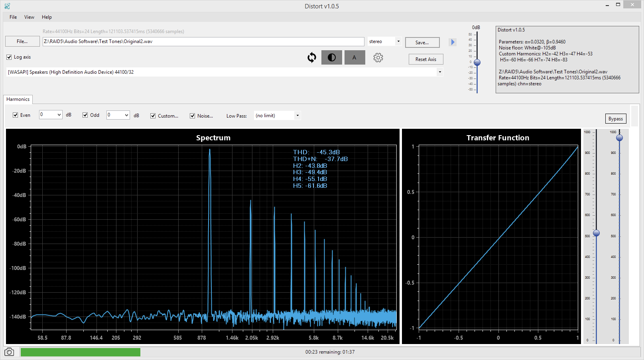
Task: Open the Even dB level dropdown
Action: (51, 115)
